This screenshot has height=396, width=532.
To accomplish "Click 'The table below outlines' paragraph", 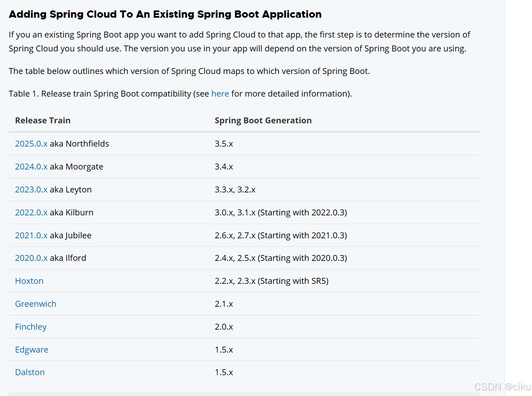I will pyautogui.click(x=189, y=71).
